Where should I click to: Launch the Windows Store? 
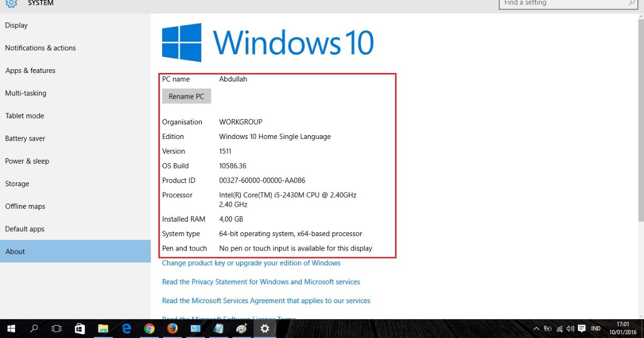click(79, 329)
